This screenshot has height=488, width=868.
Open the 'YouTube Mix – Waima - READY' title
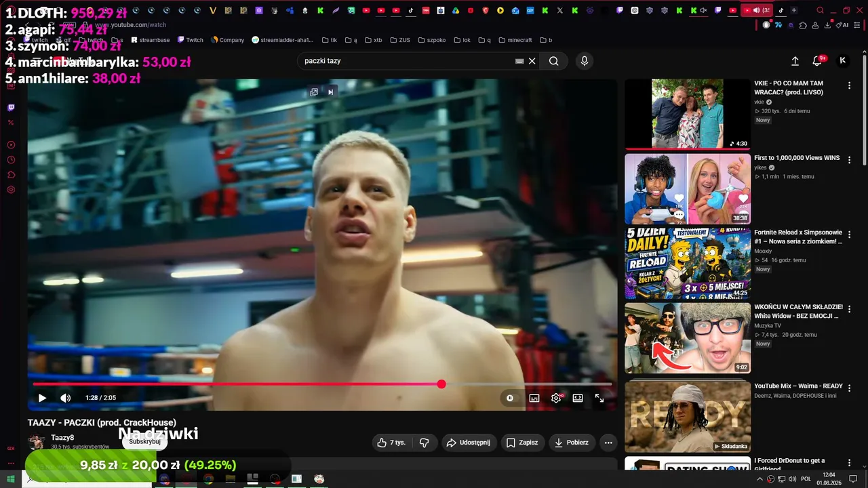click(798, 386)
